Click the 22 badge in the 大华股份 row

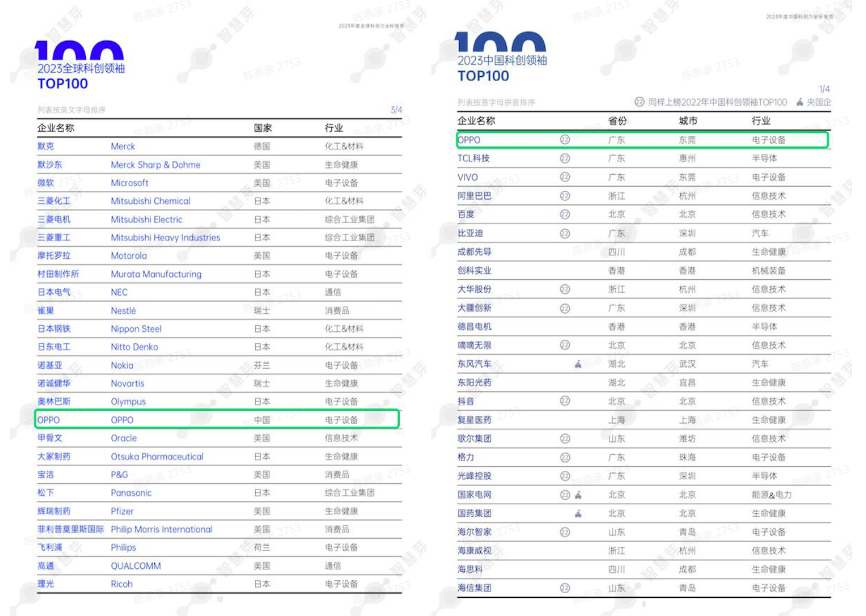click(x=565, y=290)
